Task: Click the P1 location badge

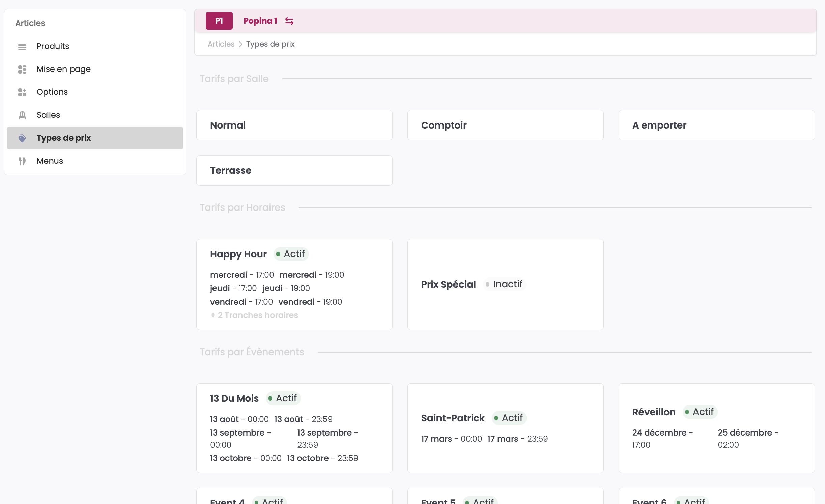Action: (219, 21)
